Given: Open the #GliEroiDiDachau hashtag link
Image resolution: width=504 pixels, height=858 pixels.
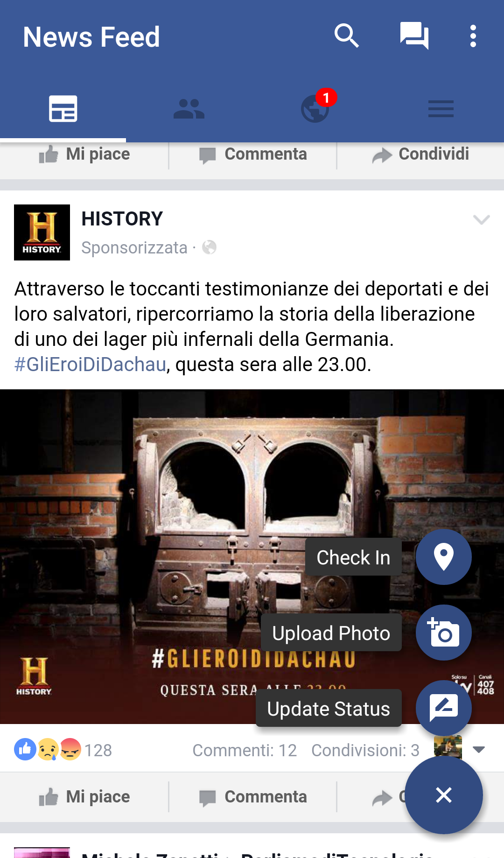Looking at the screenshot, I should [90, 365].
